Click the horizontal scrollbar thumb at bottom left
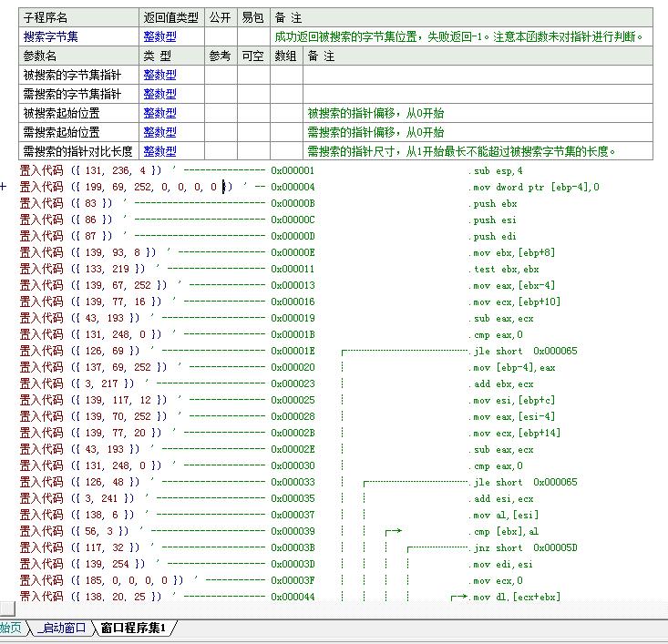Viewport: 668px width, 644px height. [7, 608]
